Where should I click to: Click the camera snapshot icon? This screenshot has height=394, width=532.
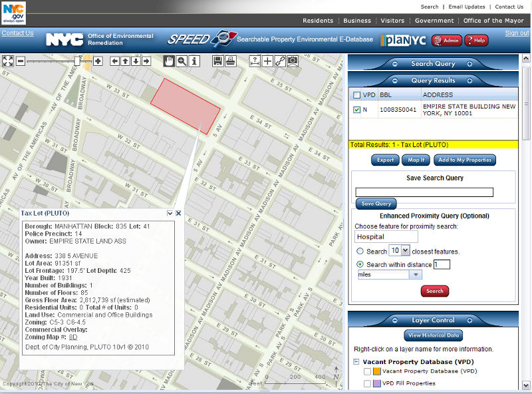pyautogui.click(x=293, y=61)
